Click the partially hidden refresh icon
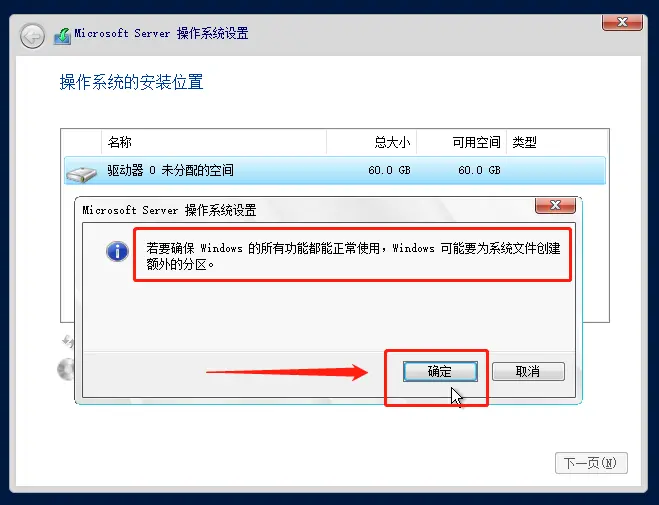Screen dimensions: 659x505 (68, 341)
